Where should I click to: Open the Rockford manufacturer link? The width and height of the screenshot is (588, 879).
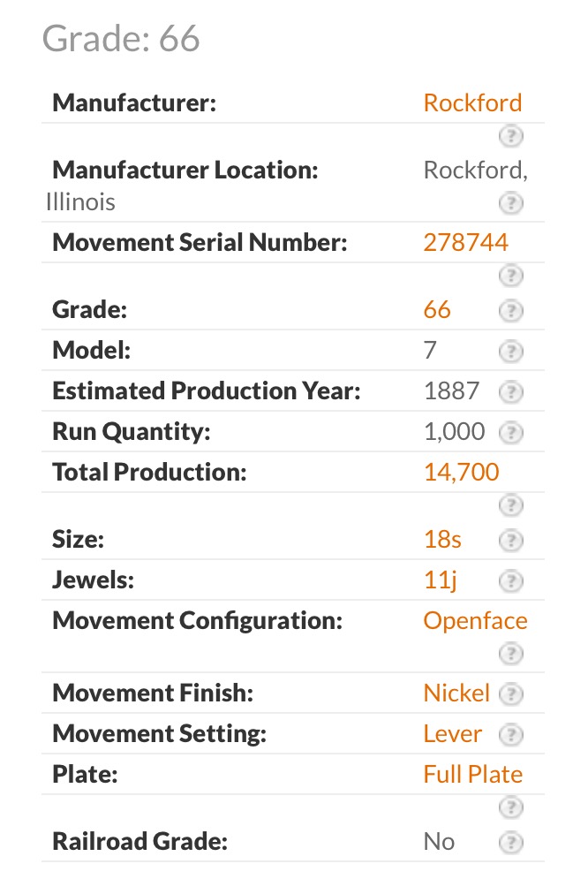(x=472, y=102)
